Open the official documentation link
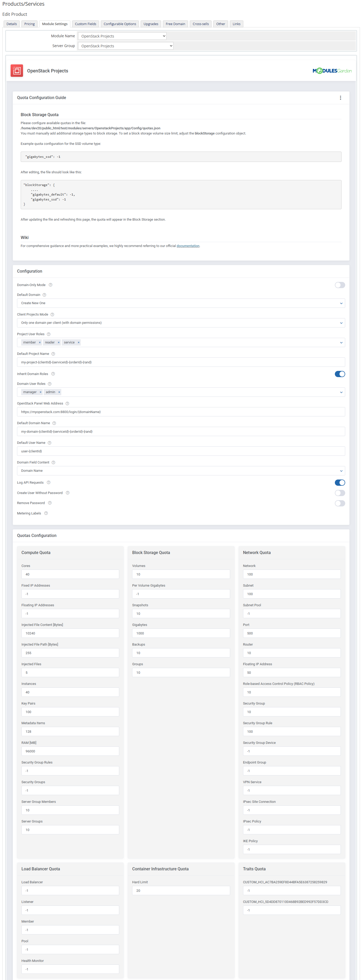 [188, 246]
